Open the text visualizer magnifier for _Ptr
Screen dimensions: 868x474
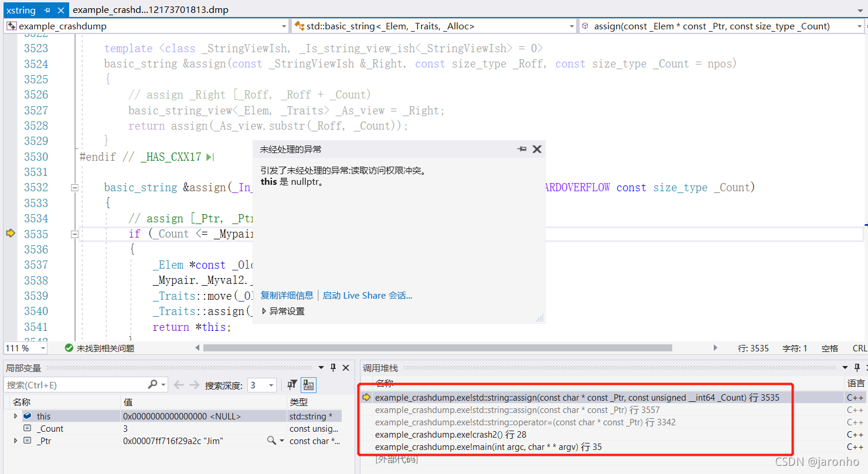click(x=271, y=440)
